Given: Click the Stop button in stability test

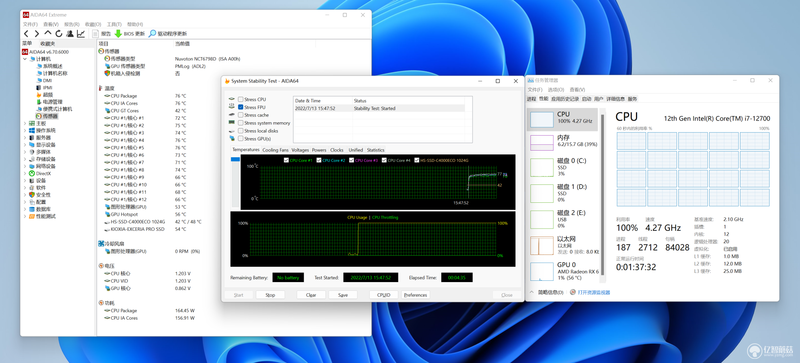Looking at the screenshot, I should [x=270, y=295].
